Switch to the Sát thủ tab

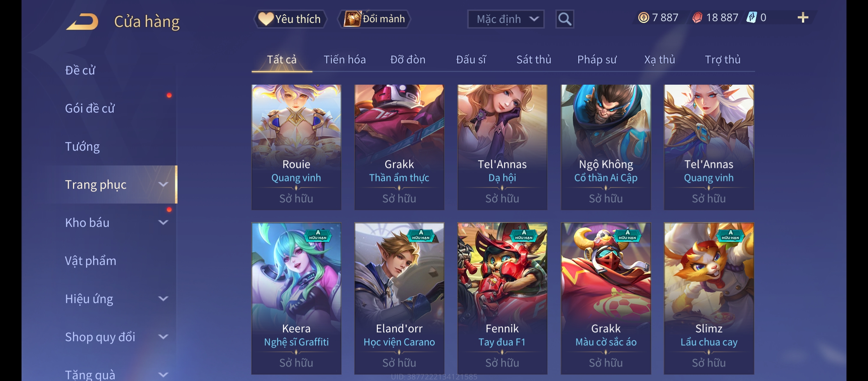pyautogui.click(x=534, y=60)
